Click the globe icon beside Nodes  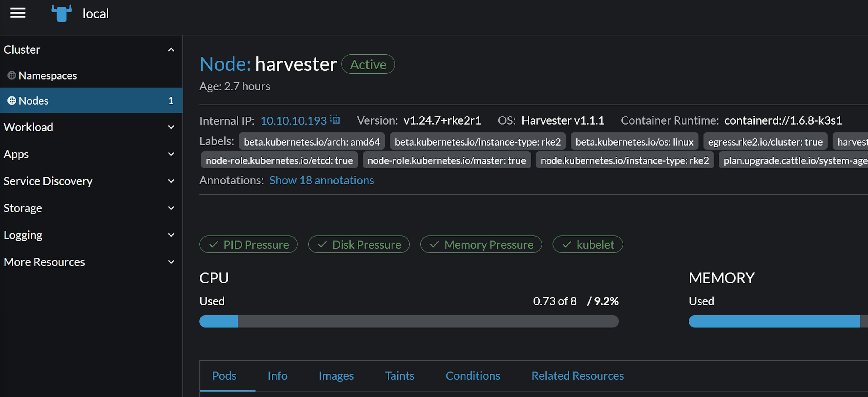click(x=12, y=101)
